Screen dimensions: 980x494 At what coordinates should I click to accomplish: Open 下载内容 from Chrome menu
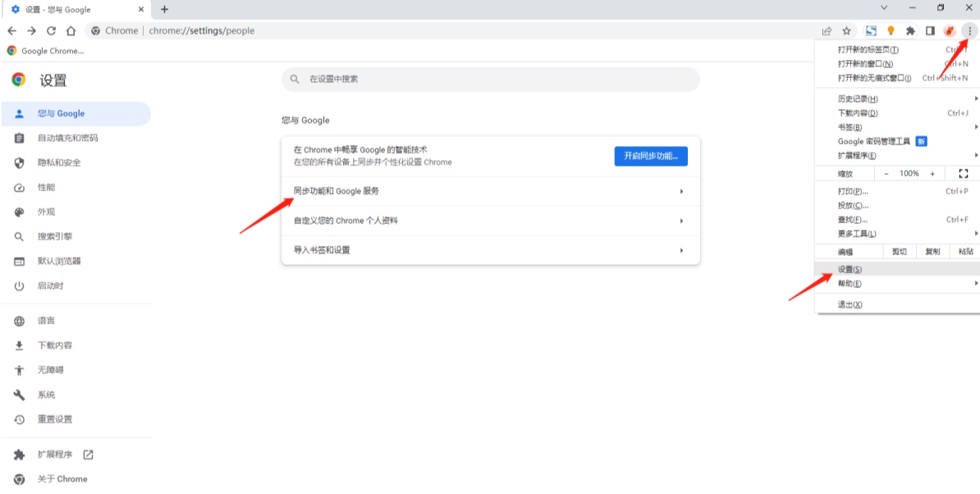pyautogui.click(x=897, y=113)
